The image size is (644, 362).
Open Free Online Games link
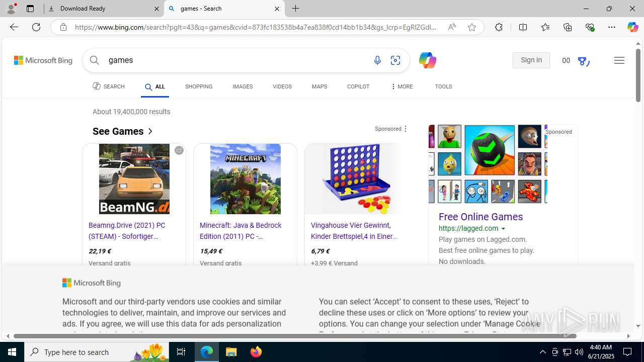pyautogui.click(x=480, y=217)
